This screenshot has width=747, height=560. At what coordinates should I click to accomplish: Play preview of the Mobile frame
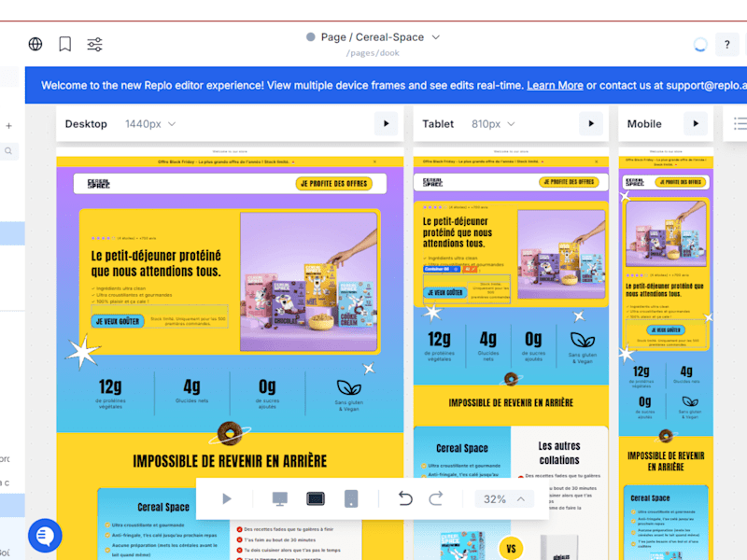click(696, 124)
